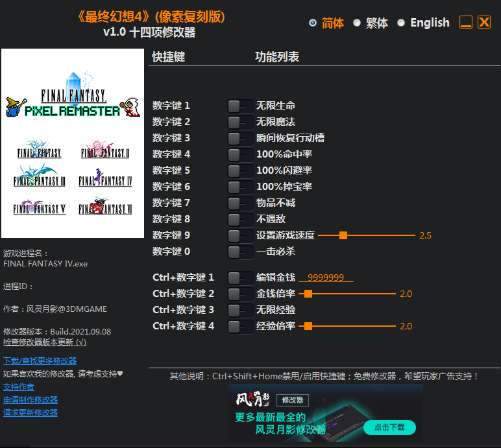501x448 pixels.
Task: Click the 金钱倍率 value 2.0
Action: pos(406,294)
